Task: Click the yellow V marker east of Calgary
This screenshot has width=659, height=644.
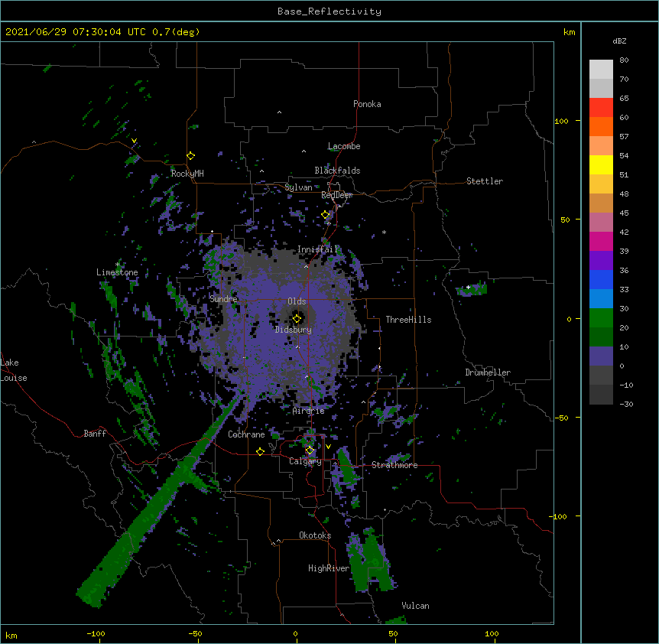Action: coord(328,447)
